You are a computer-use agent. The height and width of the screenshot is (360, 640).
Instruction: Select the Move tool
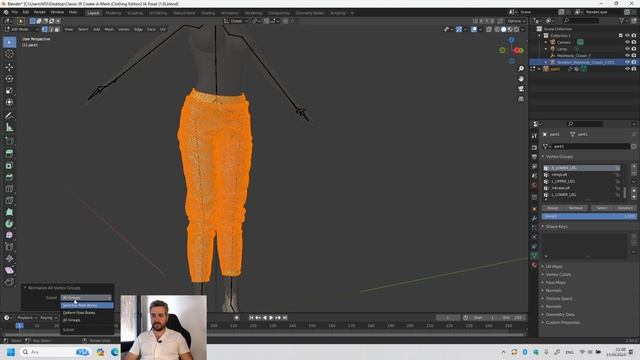(9, 67)
